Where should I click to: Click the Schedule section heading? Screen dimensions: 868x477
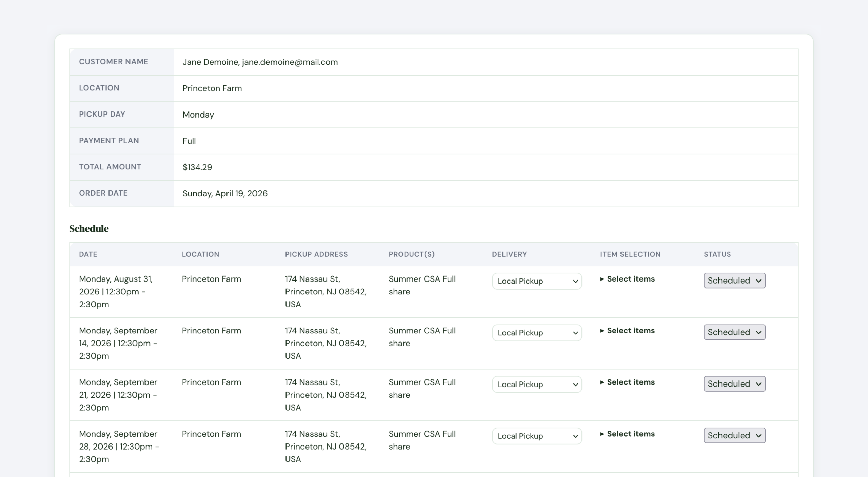(89, 228)
